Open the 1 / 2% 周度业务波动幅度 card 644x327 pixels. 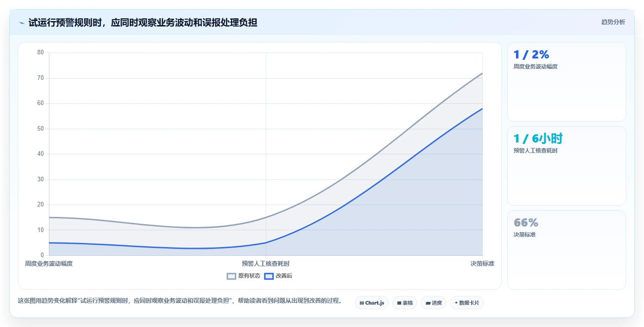pos(567,82)
